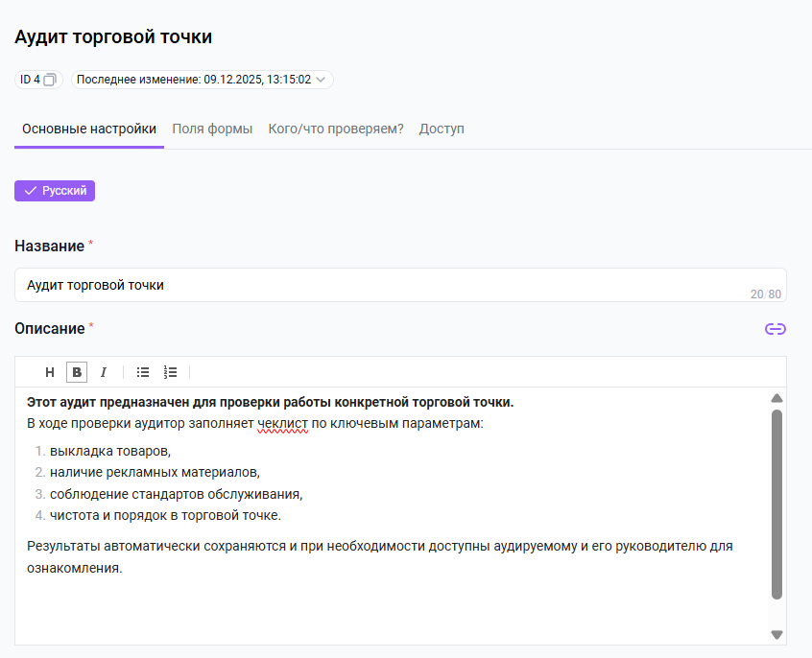Click the Название input field
The image size is (812, 658).
[x=384, y=285]
